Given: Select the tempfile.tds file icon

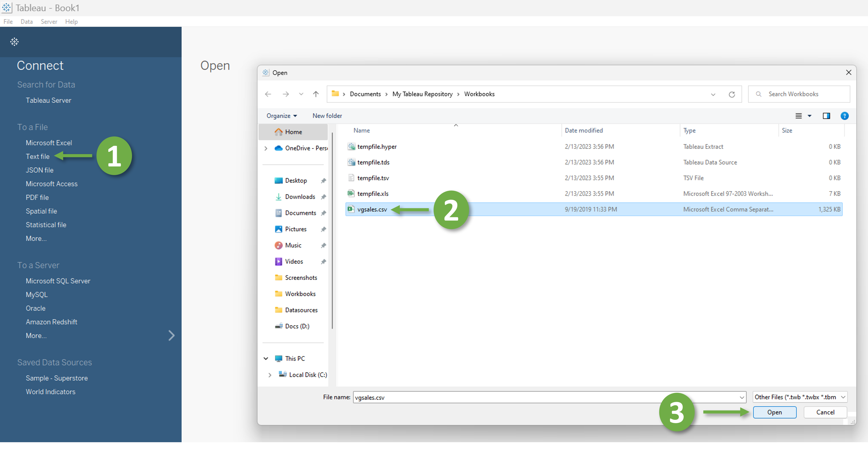Looking at the screenshot, I should click(351, 162).
